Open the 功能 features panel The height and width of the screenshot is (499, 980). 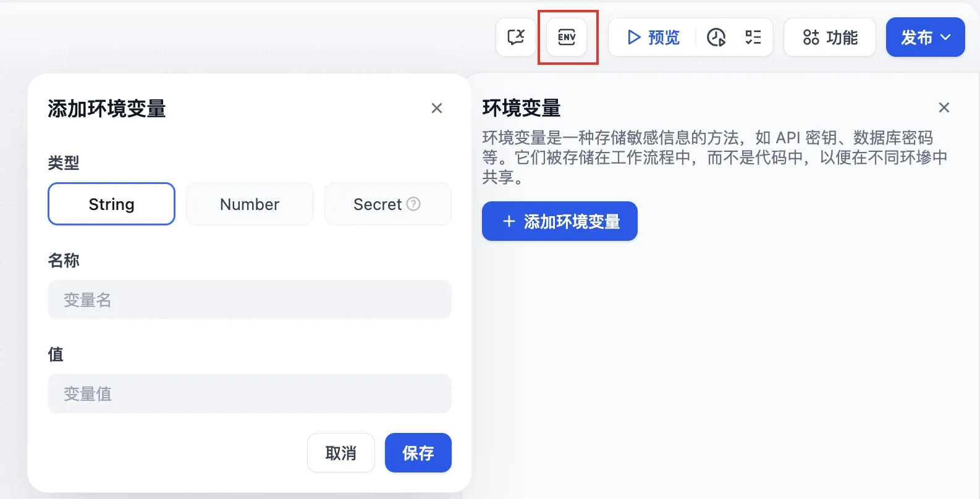click(x=830, y=37)
